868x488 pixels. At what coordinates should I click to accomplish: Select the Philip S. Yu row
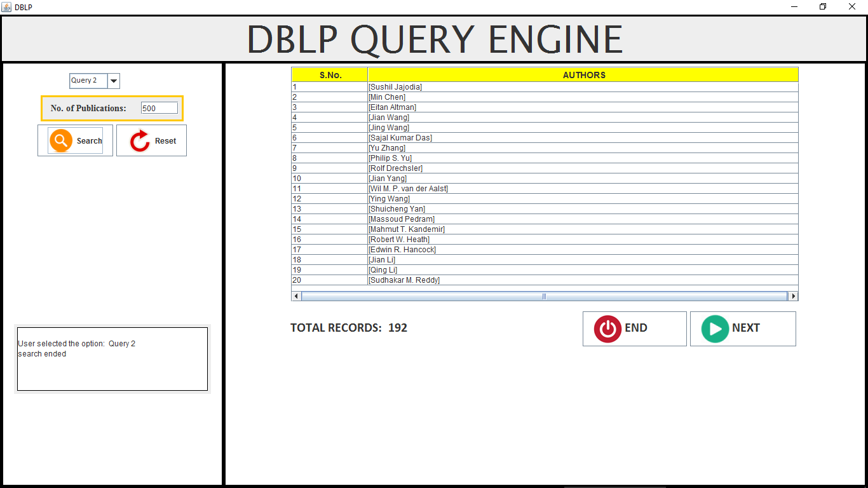coord(545,158)
